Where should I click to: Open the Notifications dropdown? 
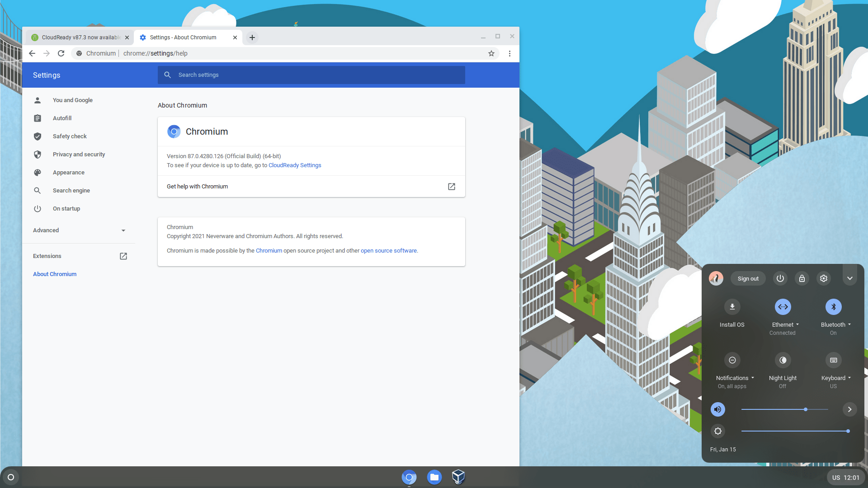pos(735,378)
